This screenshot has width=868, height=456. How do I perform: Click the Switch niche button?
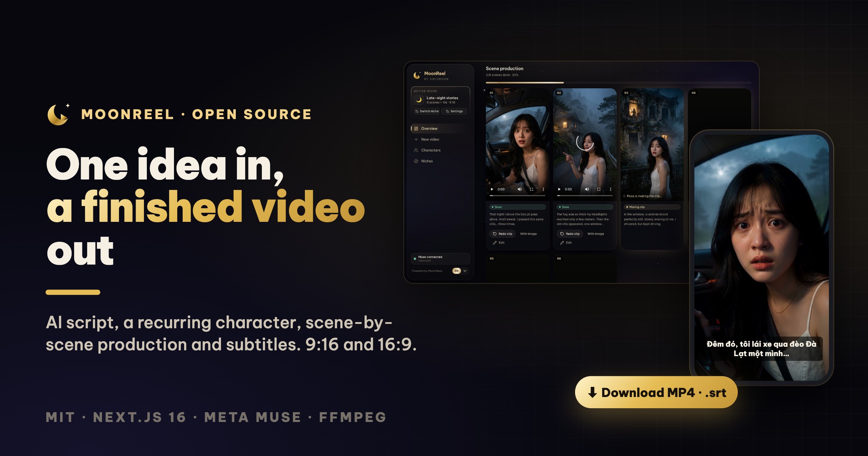tap(427, 111)
